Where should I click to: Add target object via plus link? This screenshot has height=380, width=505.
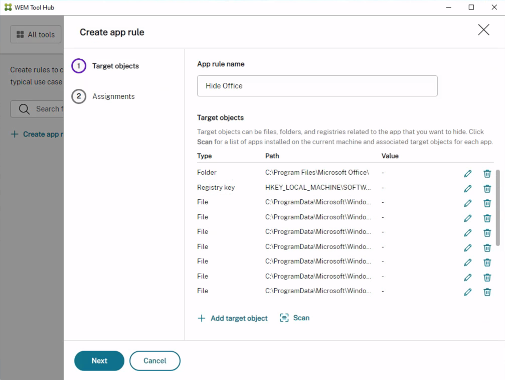point(233,318)
